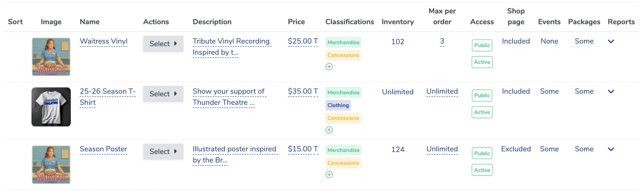Click the Waitress Vinyl product image
The width and height of the screenshot is (644, 191).
pyautogui.click(x=51, y=57)
